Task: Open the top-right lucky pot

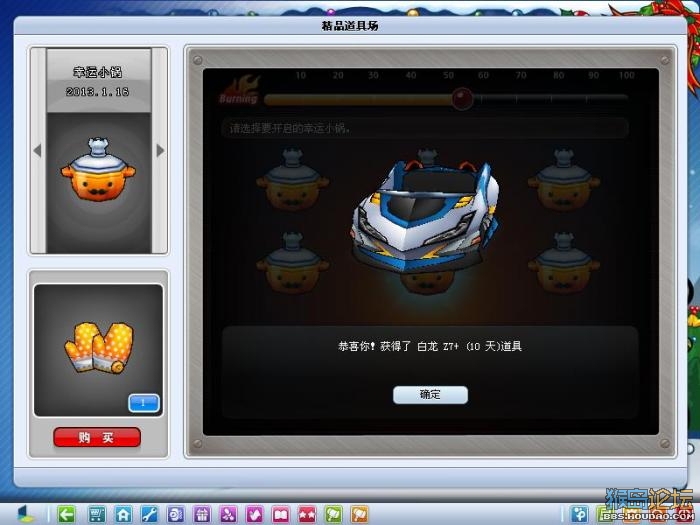Action: coord(564,179)
